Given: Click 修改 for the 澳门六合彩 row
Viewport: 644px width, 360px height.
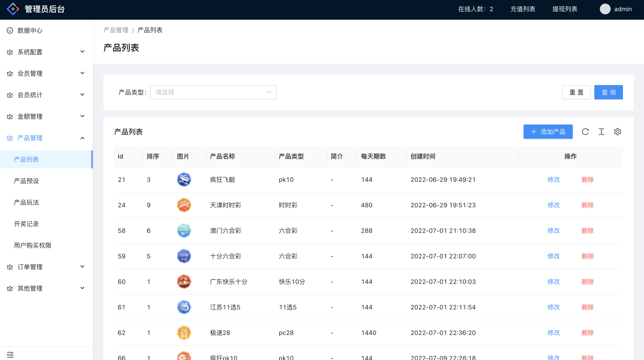Looking at the screenshot, I should 553,231.
